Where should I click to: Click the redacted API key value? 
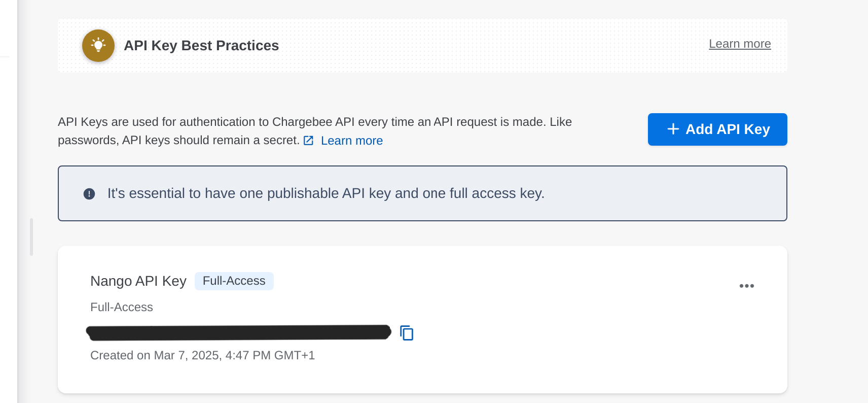coord(239,332)
